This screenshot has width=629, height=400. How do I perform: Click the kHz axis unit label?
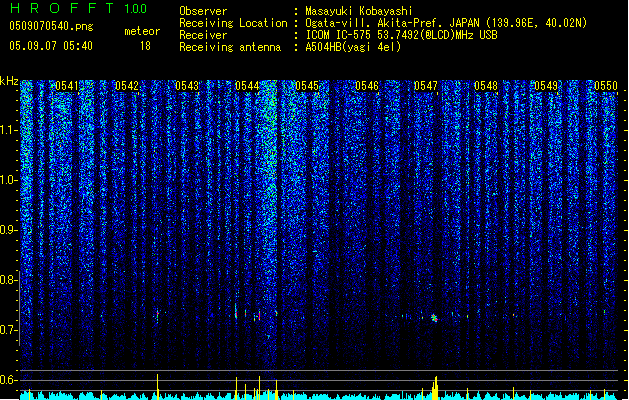tap(9, 81)
